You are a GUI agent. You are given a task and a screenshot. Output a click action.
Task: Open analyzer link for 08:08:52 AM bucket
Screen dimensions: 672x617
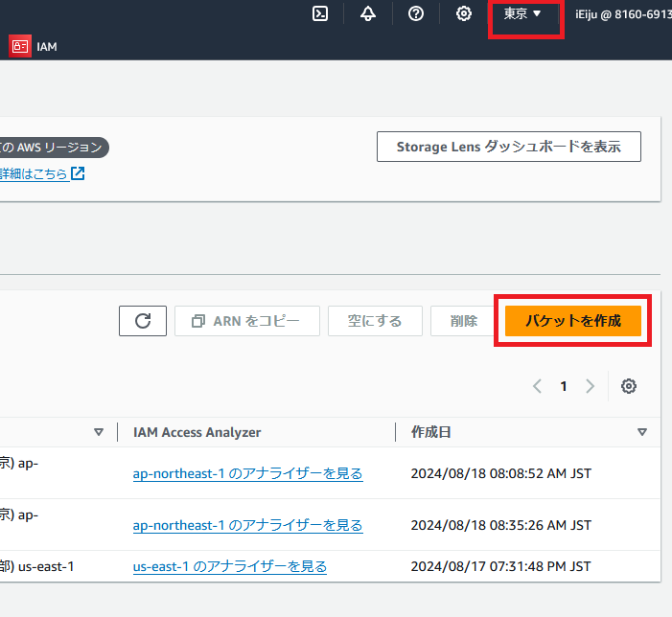pyautogui.click(x=247, y=473)
